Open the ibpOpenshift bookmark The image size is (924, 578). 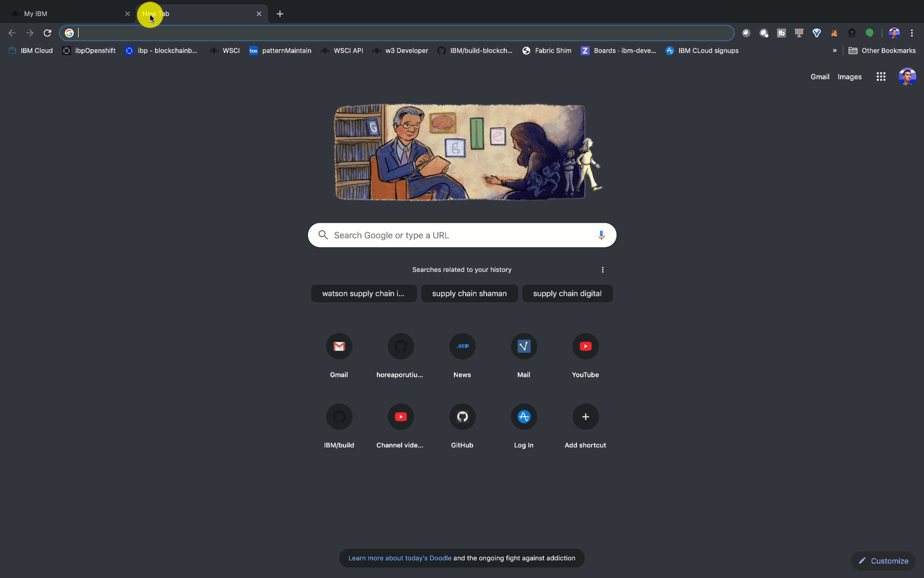89,51
